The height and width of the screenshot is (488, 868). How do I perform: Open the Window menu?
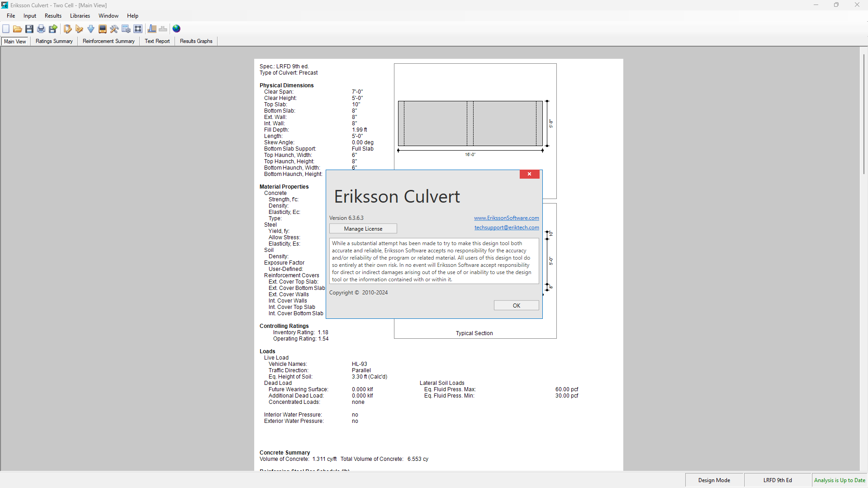click(109, 16)
